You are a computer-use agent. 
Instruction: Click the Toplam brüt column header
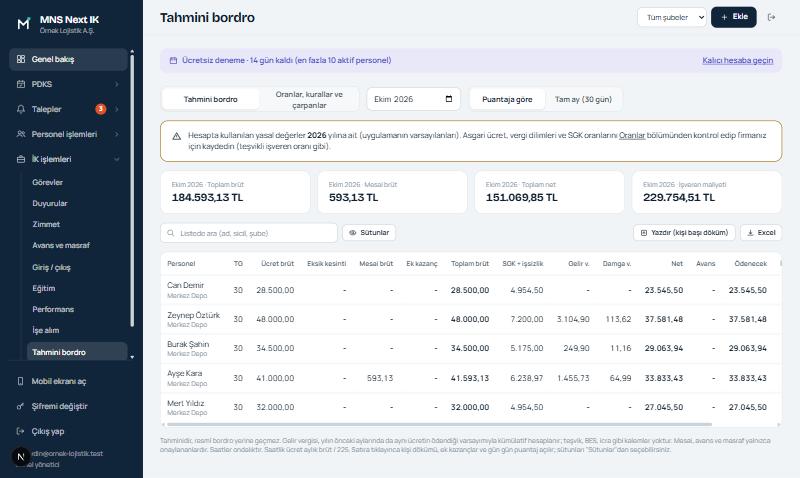469,264
